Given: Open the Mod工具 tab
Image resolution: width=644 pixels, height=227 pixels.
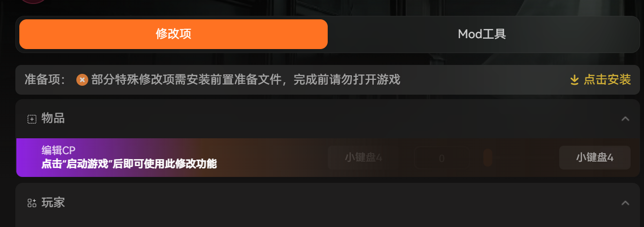Looking at the screenshot, I should 482,34.
